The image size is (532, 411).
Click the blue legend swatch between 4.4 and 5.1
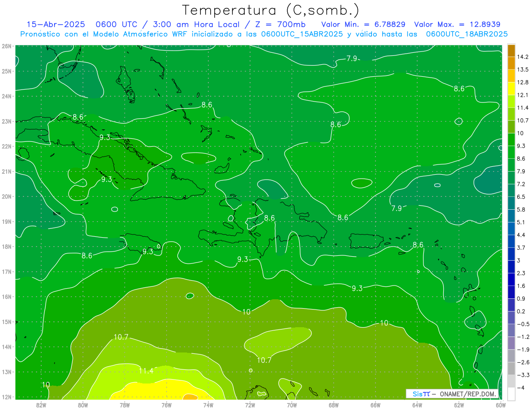point(511,228)
